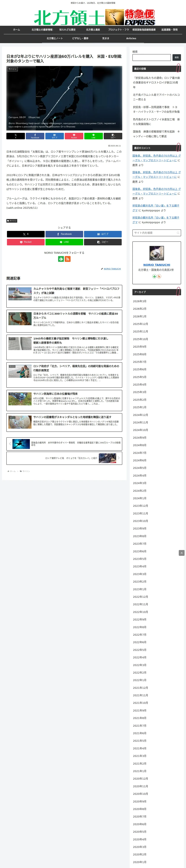Click the RSS icon in the author profile box

coord(159,276)
